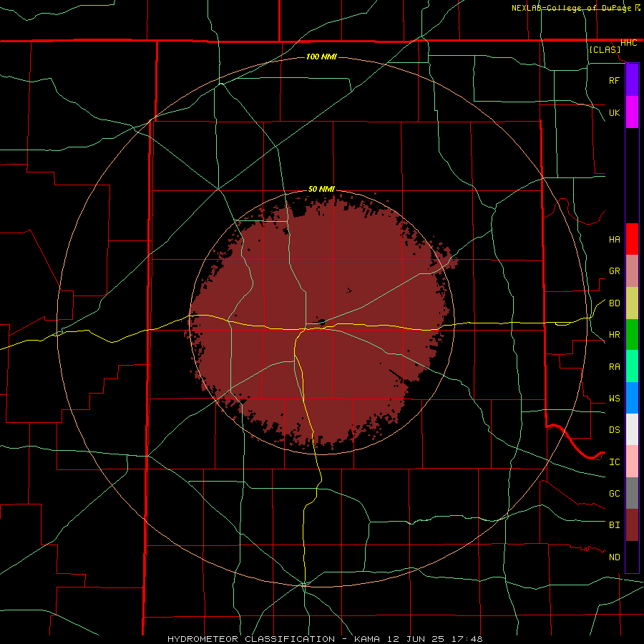The image size is (644, 644).
Task: Click the "ND" legend label
Action: [614, 557]
